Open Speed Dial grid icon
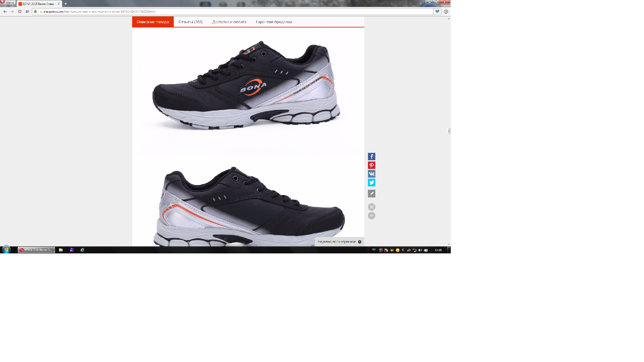Viewport: 644px width, 362px height. (x=27, y=11)
